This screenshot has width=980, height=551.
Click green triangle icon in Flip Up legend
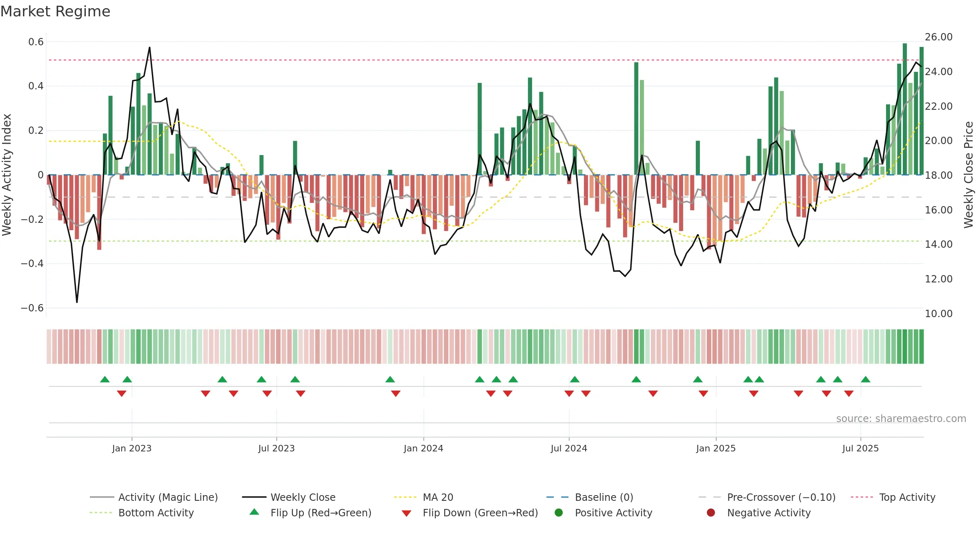254,512
